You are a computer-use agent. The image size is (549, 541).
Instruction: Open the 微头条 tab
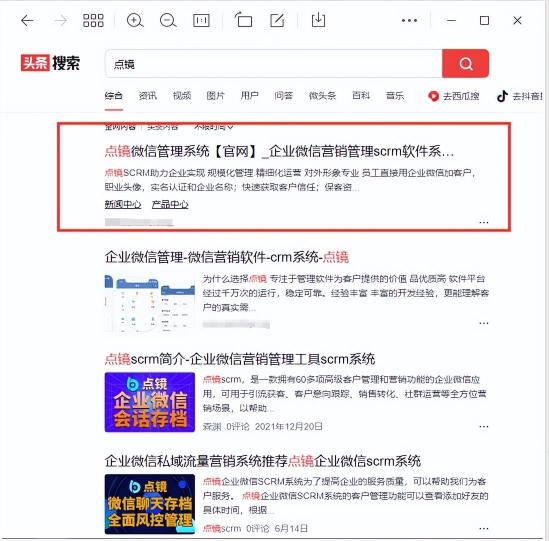pos(322,96)
